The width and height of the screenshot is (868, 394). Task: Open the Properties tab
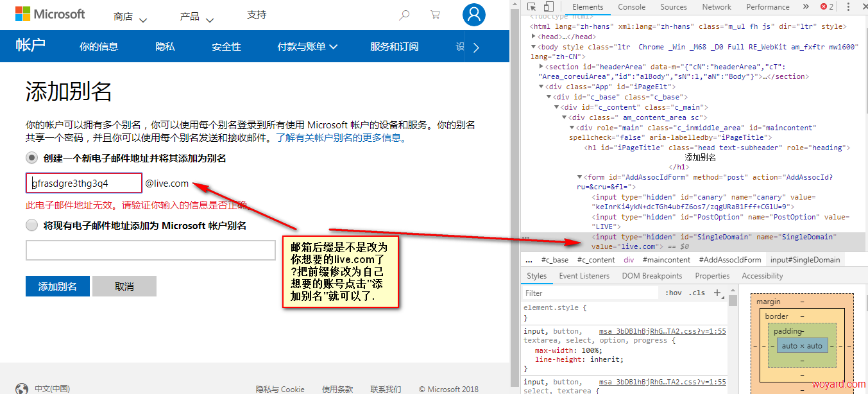(713, 276)
